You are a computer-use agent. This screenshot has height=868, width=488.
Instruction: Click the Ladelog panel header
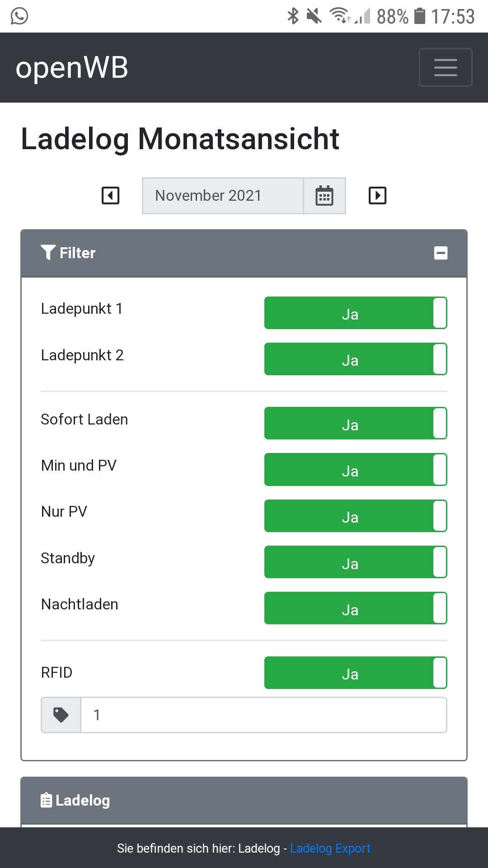coord(244,800)
